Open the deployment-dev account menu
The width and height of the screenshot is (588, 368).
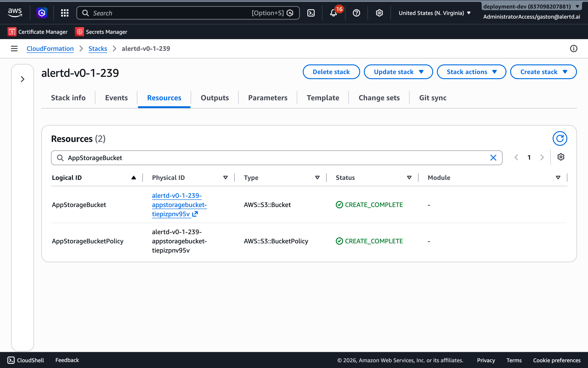(x=532, y=6)
